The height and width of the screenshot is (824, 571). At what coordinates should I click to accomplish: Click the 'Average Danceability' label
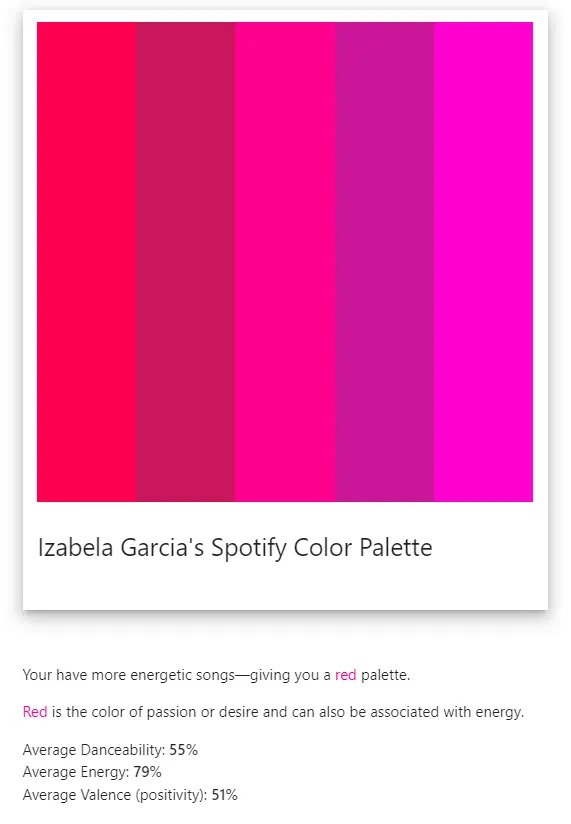(94, 750)
